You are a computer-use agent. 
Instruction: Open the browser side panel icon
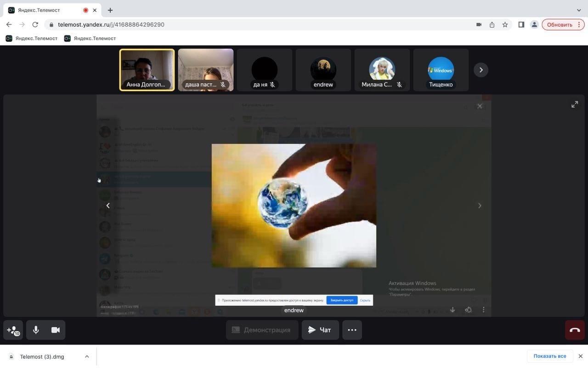click(521, 25)
